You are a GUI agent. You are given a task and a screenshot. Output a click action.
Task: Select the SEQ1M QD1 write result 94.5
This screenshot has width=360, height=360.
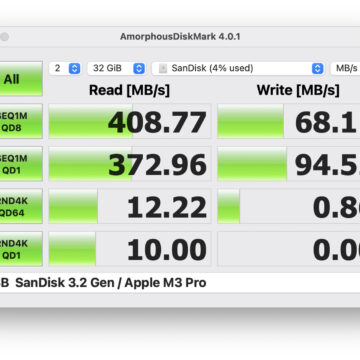coord(289,164)
